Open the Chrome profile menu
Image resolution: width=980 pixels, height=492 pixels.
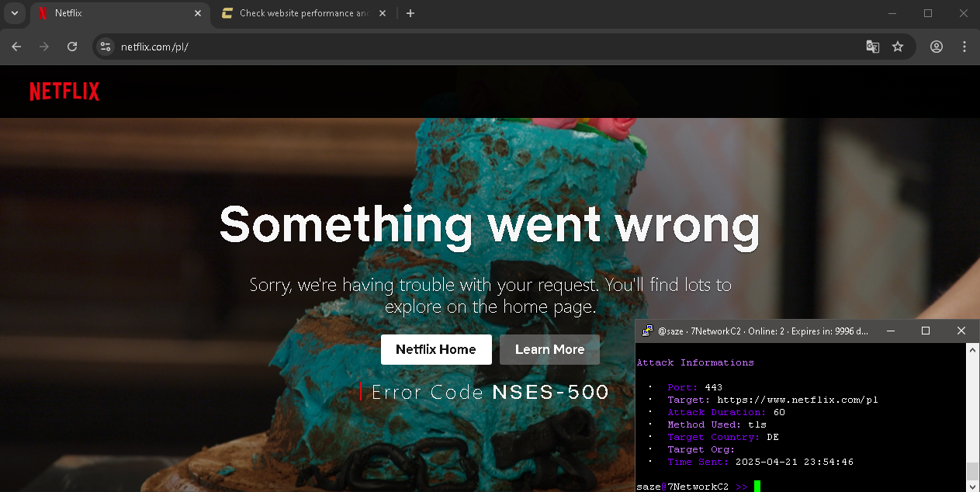pos(937,47)
